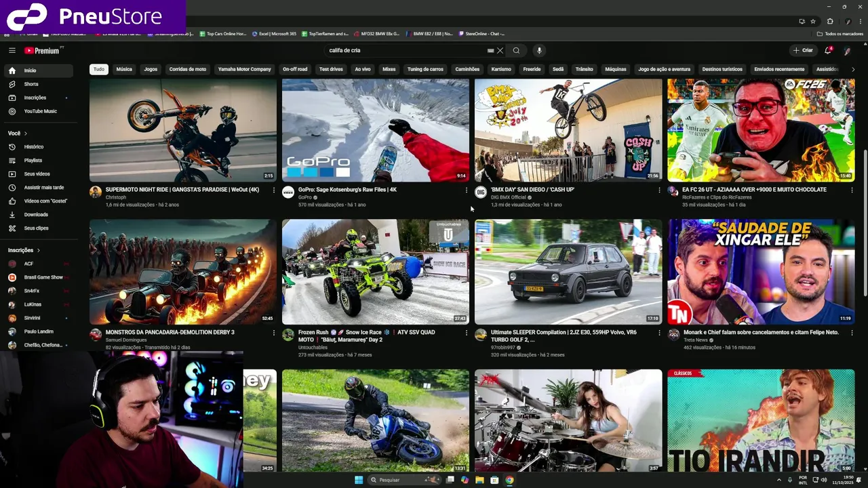The height and width of the screenshot is (488, 868).
Task: Click the YouTube Premium logo
Action: [42, 50]
